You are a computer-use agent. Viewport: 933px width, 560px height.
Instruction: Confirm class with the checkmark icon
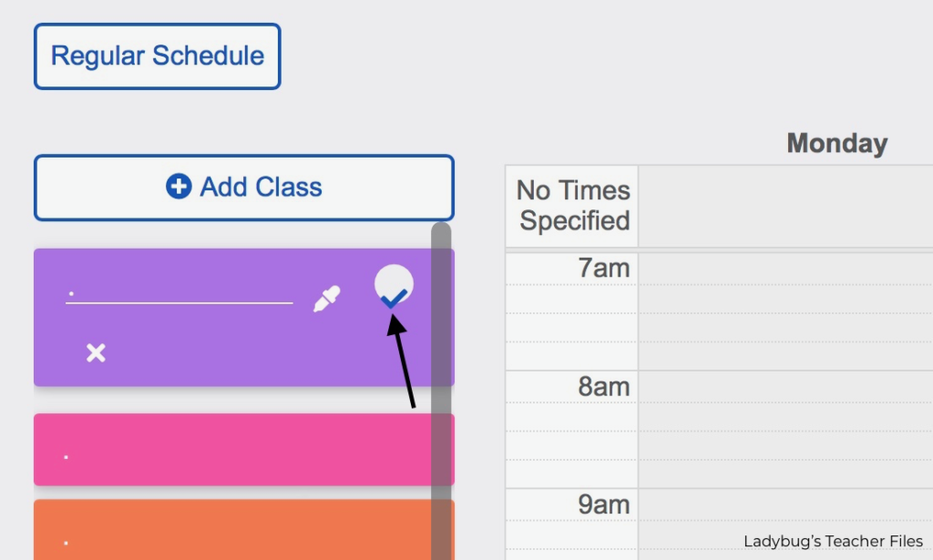tap(394, 287)
